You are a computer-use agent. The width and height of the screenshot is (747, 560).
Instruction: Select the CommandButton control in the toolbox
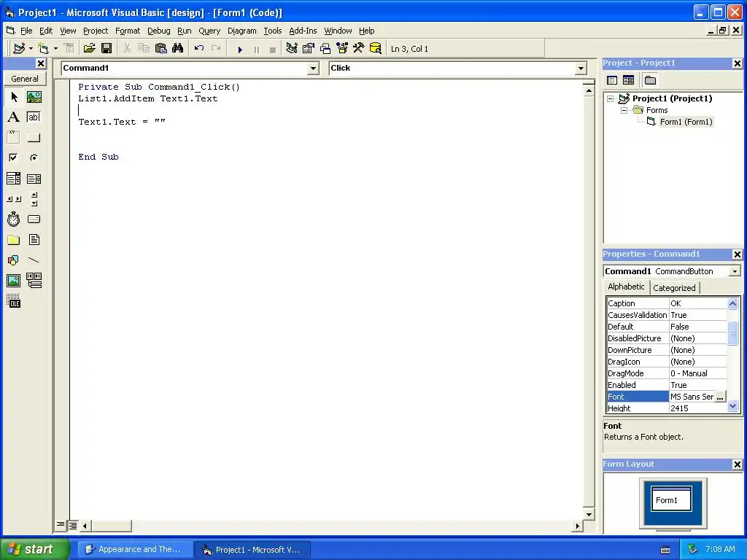coord(34,138)
